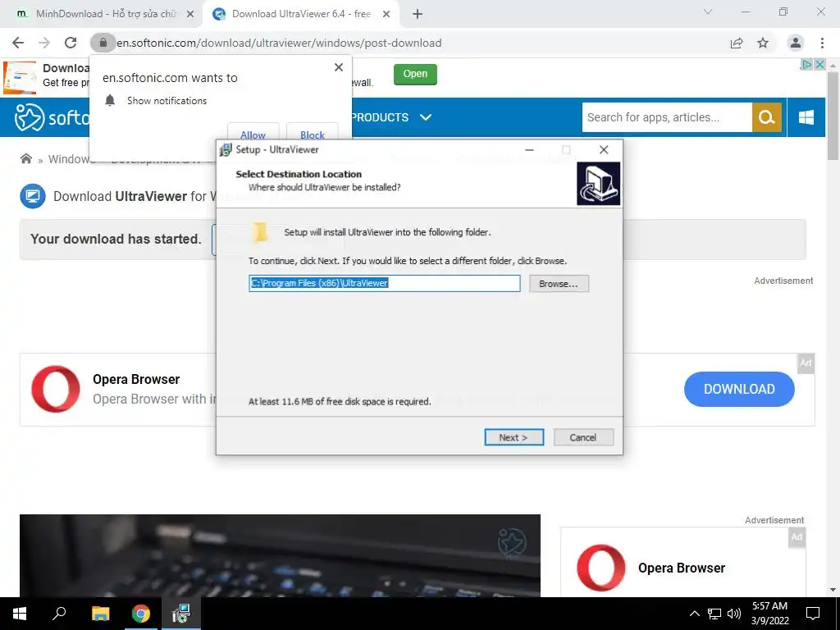This screenshot has height=630, width=840.
Task: Click the Softonic search field
Action: point(667,117)
